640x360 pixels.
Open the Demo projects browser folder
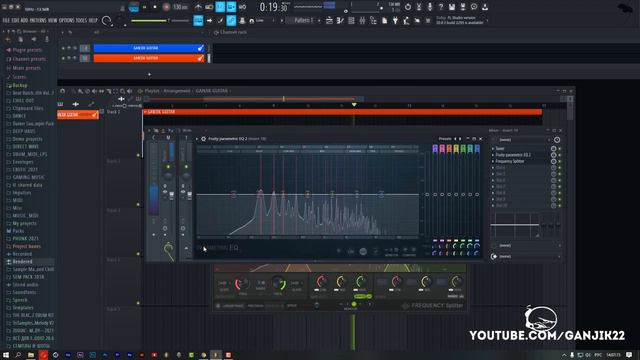pos(27,139)
